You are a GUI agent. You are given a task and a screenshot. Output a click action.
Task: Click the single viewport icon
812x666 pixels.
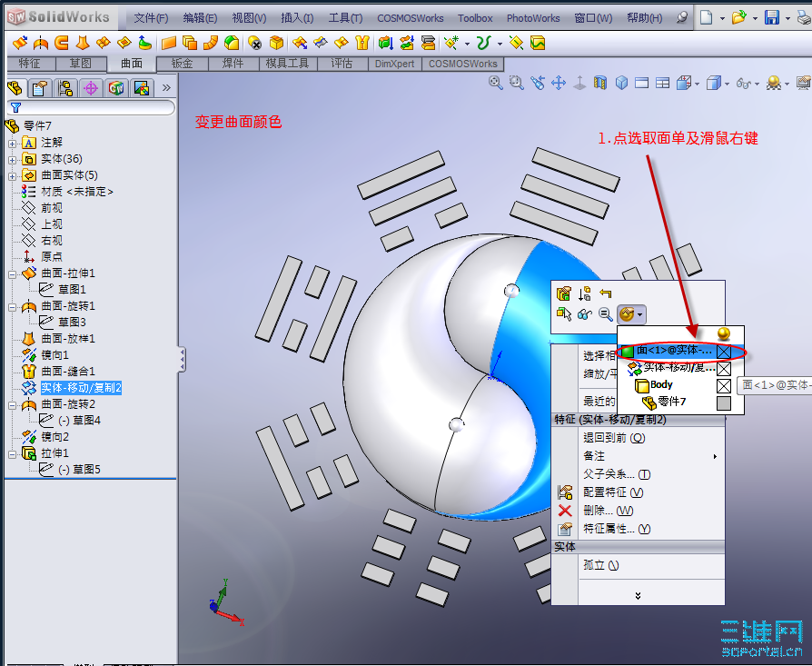[x=641, y=83]
